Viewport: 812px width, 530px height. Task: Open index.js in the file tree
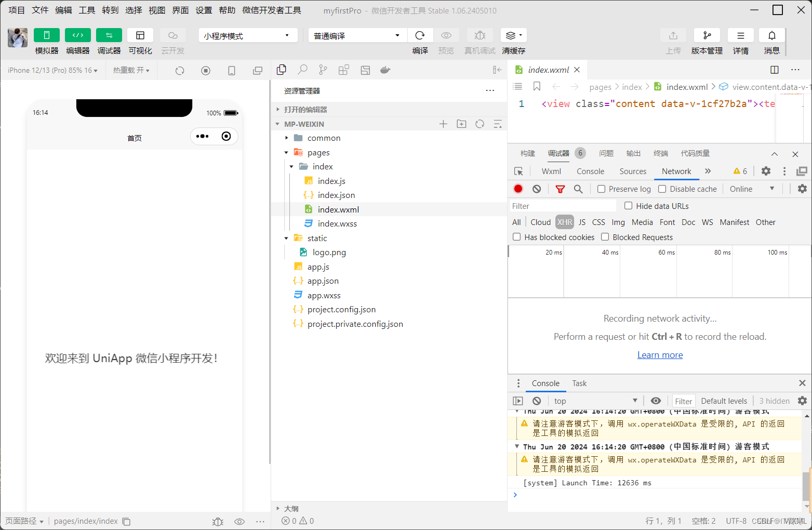point(331,181)
